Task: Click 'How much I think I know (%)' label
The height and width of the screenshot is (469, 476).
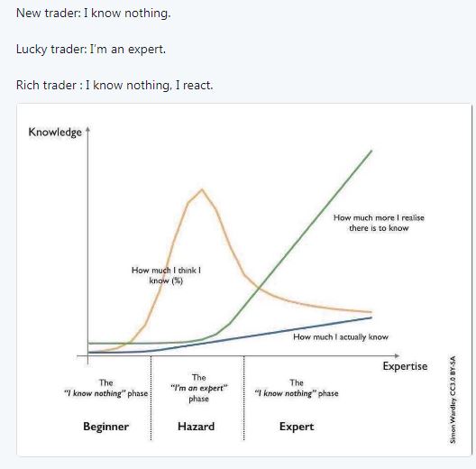Action: coord(166,275)
